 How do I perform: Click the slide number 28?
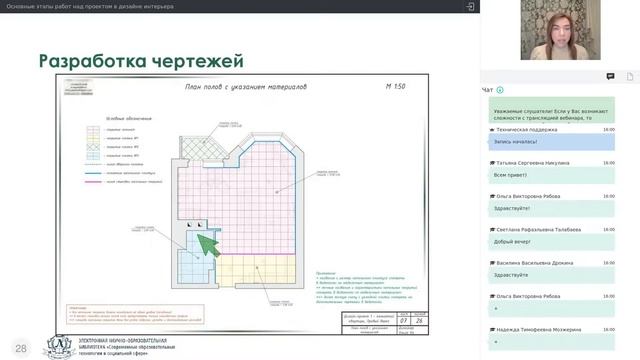(21, 348)
